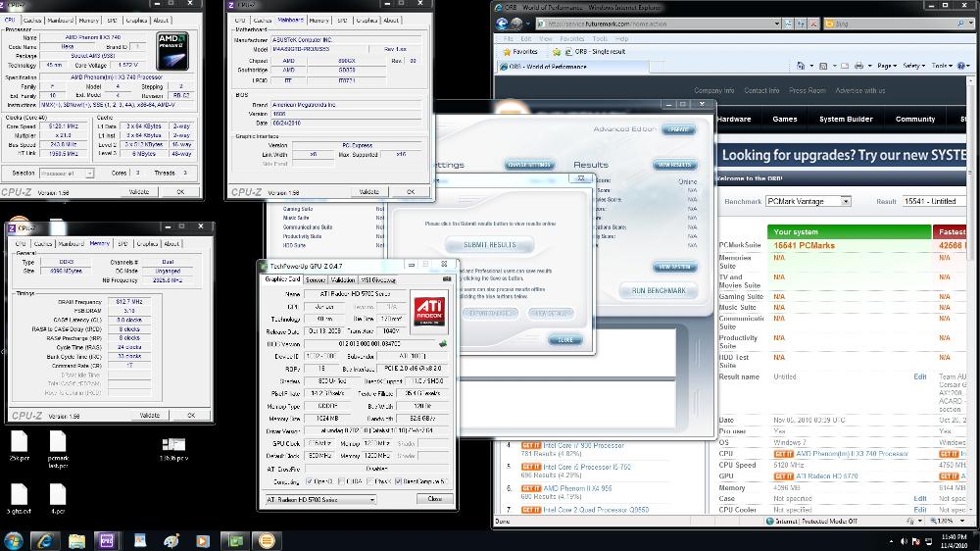Expand the IE address bar history dropdown

pyautogui.click(x=777, y=24)
